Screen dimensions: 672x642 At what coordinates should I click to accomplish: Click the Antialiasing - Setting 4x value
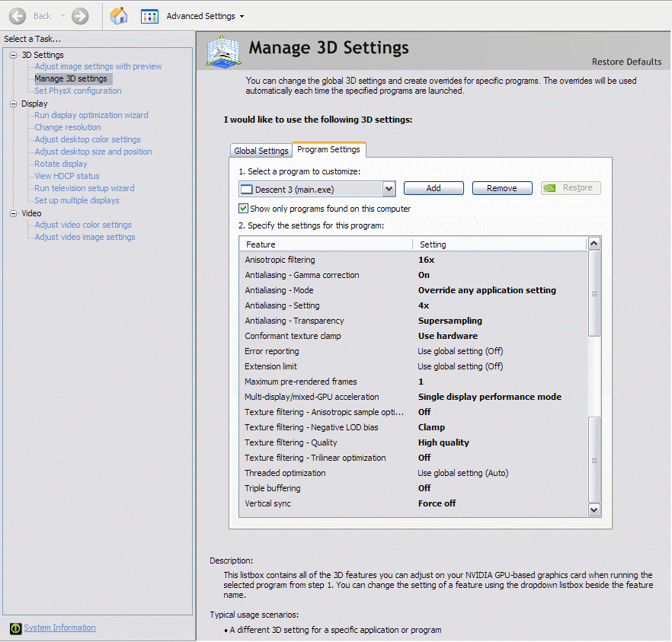click(424, 306)
